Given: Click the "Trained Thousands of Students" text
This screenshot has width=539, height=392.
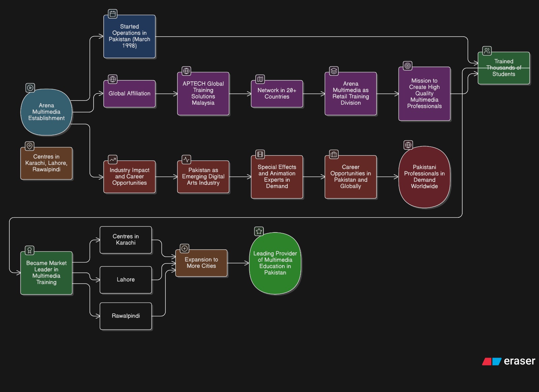Looking at the screenshot, I should (x=504, y=68).
